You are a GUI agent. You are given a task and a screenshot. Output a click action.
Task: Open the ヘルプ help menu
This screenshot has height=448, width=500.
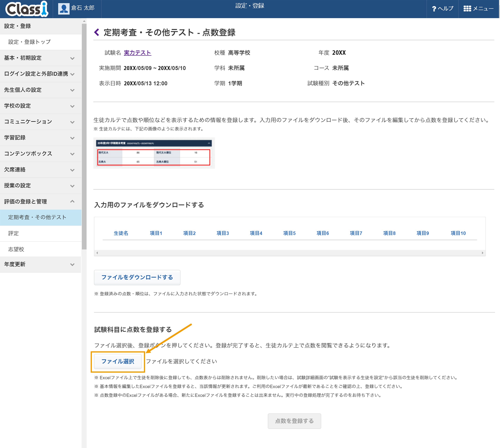click(442, 9)
